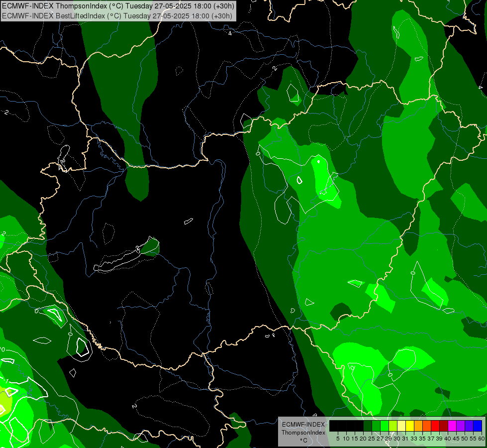Viewport: 487px width, 448px height.
Task: Pick the lime 29-30 legend swatch
Action: [393, 426]
